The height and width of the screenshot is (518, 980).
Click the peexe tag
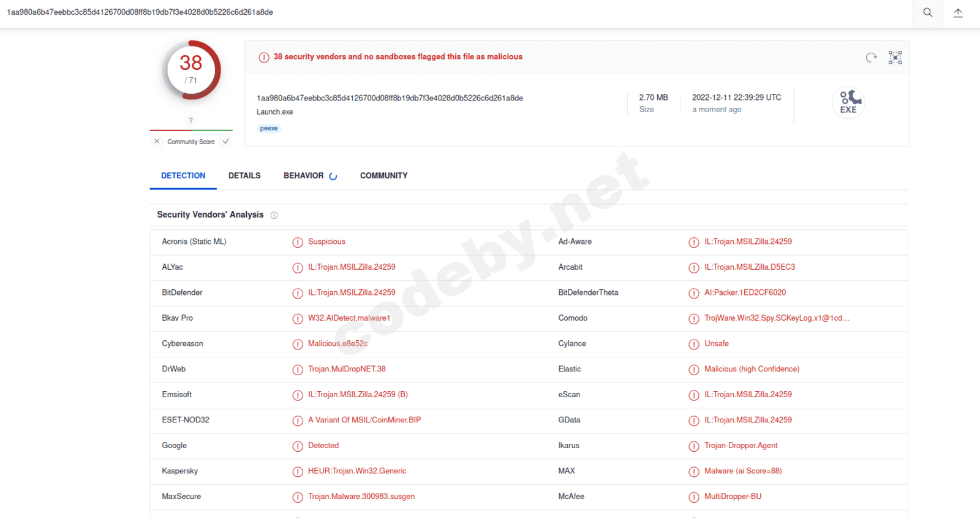[x=269, y=128]
